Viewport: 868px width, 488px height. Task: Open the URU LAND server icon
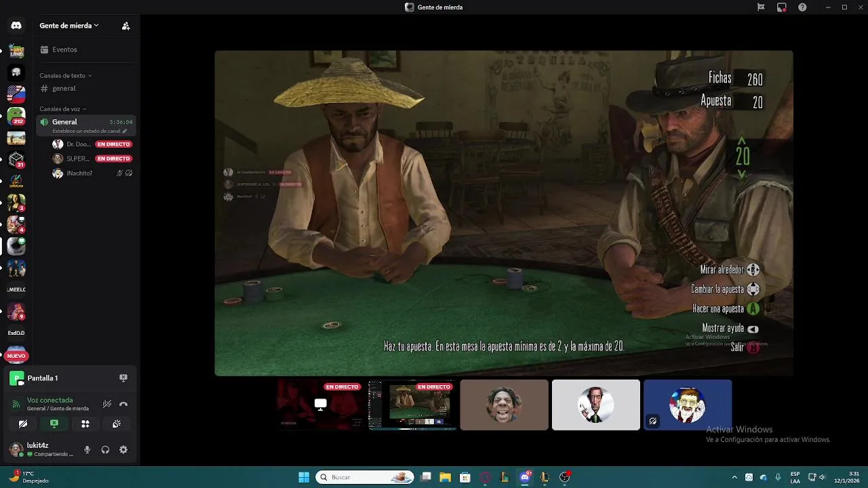(16, 50)
